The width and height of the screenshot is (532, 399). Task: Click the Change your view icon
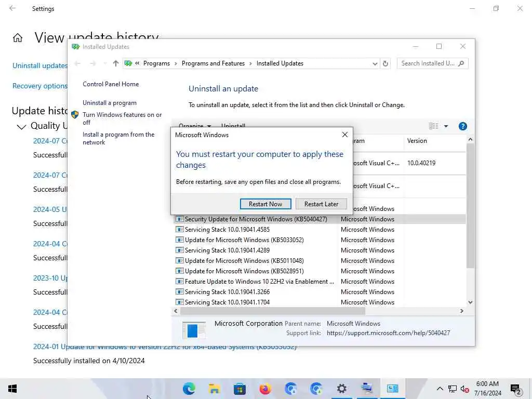(434, 126)
